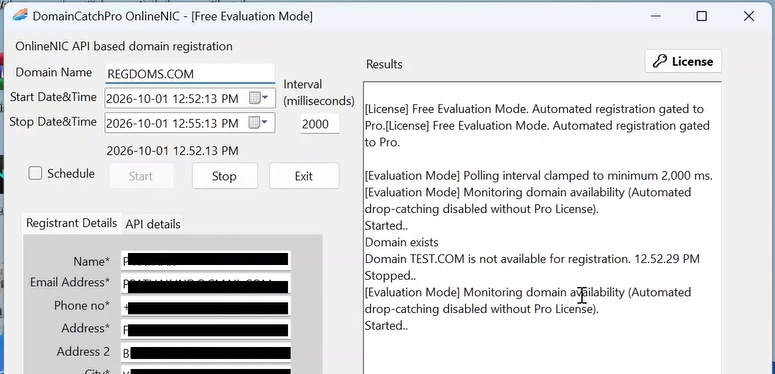
Task: Click the Email Address* field
Action: pyautogui.click(x=206, y=283)
